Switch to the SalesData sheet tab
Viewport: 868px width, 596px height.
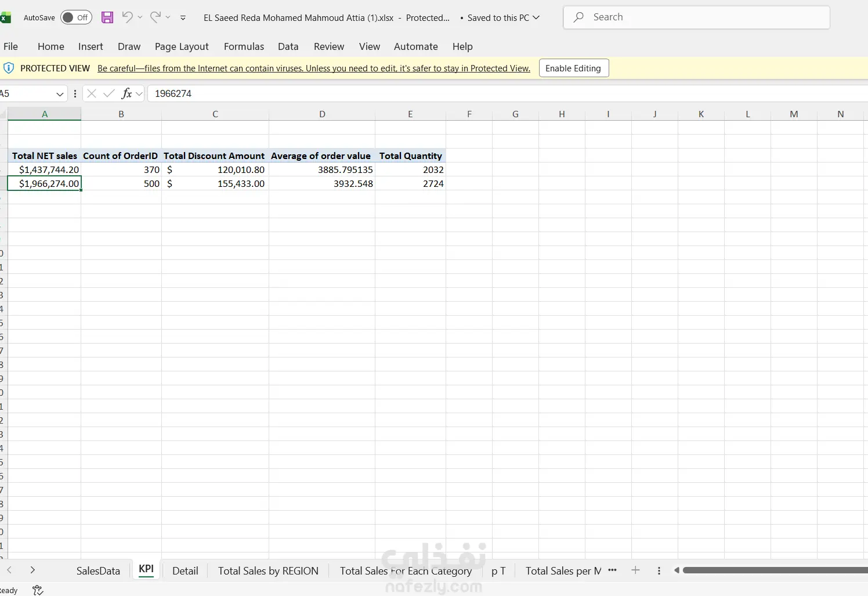(98, 571)
